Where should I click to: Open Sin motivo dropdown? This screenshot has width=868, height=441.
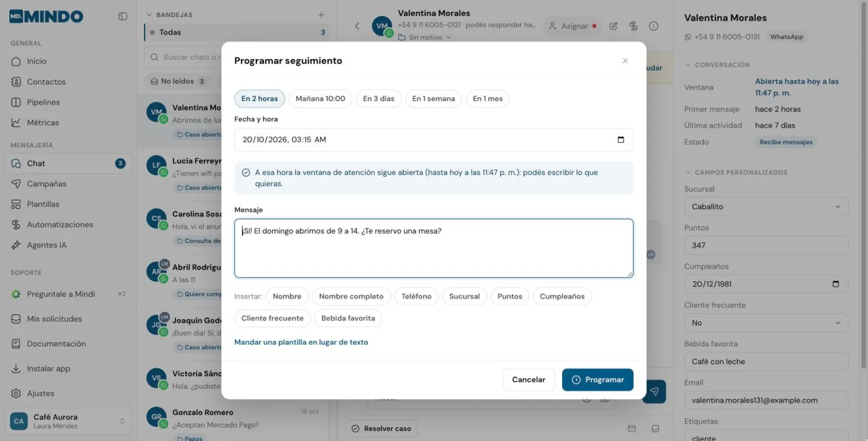[425, 37]
